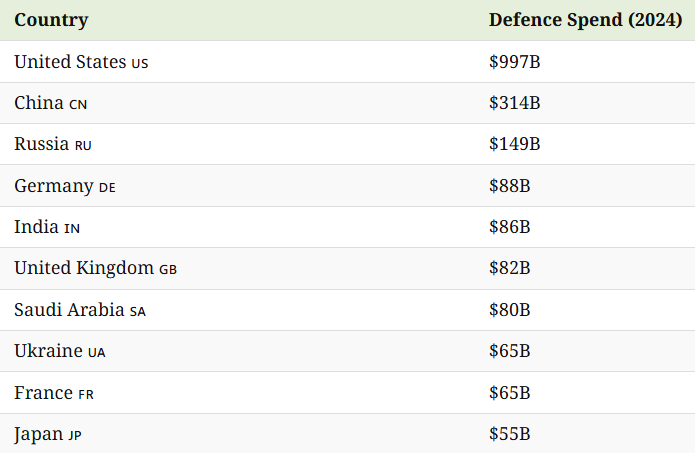Select the China country cell
Viewport: 695px width, 453px height.
[x=51, y=103]
